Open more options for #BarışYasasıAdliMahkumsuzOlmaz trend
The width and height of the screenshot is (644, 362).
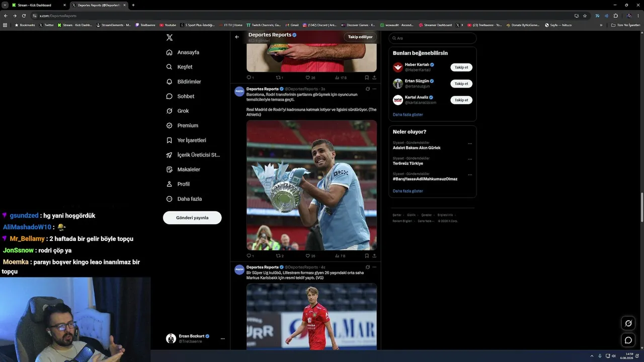[470, 175]
